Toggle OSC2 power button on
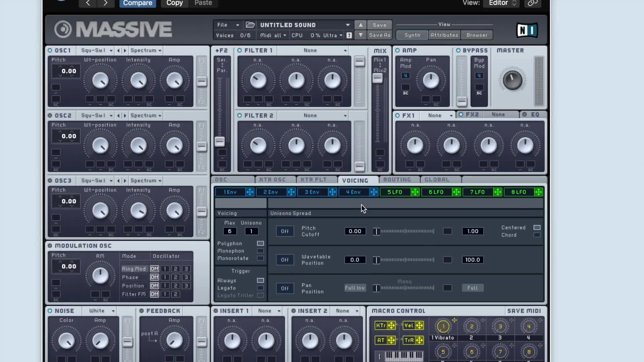This screenshot has width=644, height=362. [50, 115]
